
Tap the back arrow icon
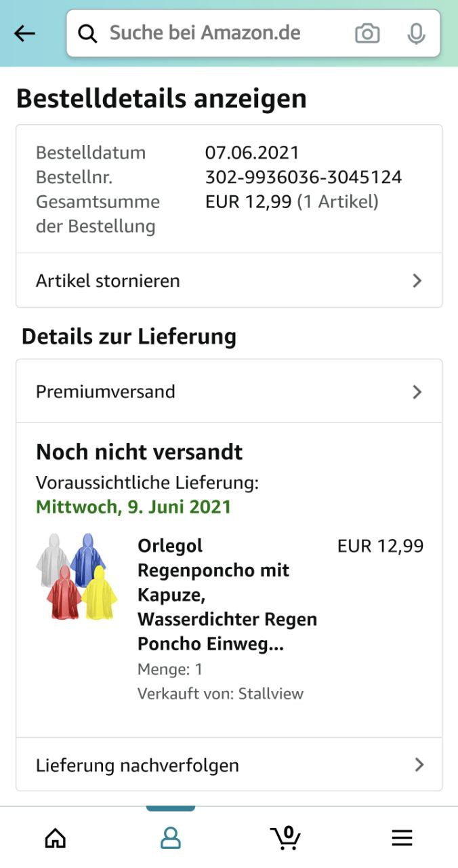click(24, 33)
